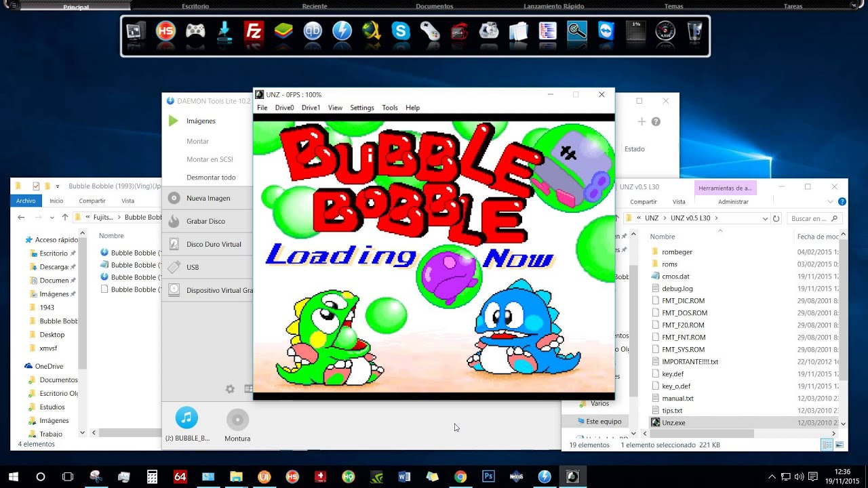Open quick access toolbar dropdown in Bubble Bobble Explorer
868x488 pixels.
click(58, 186)
